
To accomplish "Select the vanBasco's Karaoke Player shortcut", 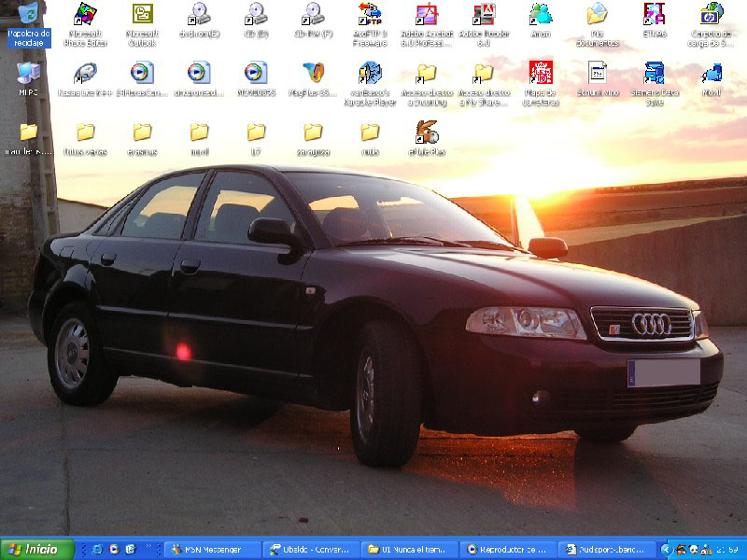I will [370, 83].
